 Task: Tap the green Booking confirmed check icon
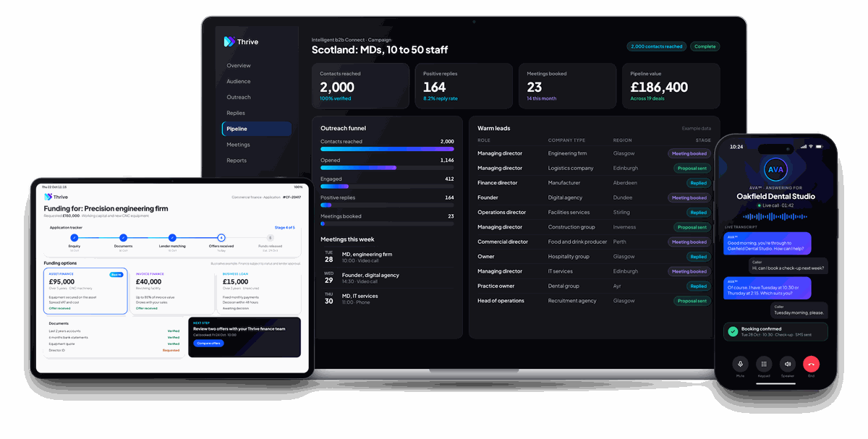[733, 331]
